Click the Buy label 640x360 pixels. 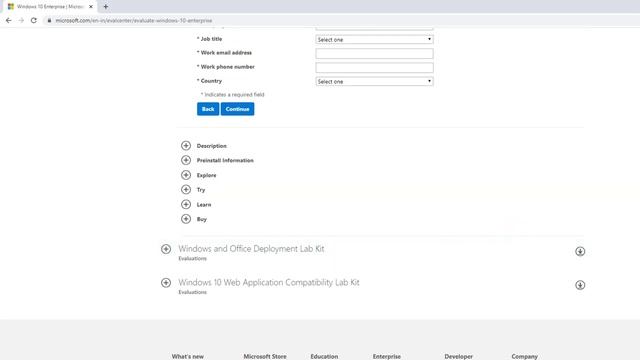202,219
